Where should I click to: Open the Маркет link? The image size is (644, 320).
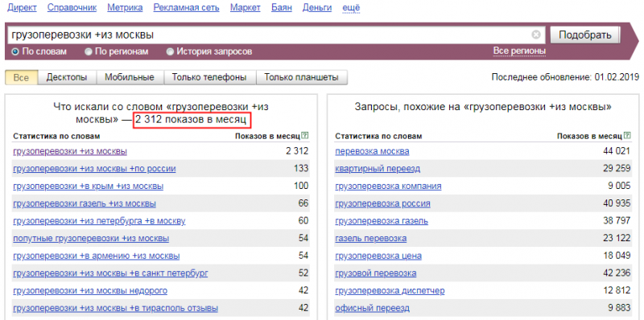coord(246,7)
